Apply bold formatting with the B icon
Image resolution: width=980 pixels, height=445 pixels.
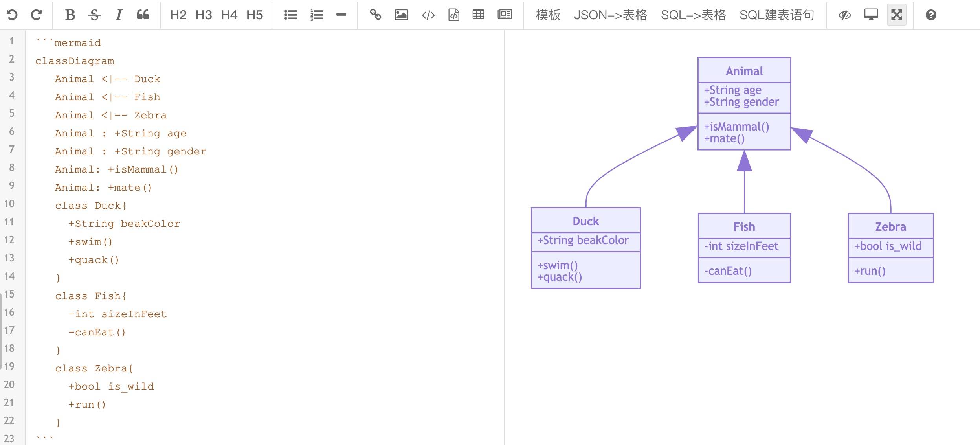coord(70,15)
